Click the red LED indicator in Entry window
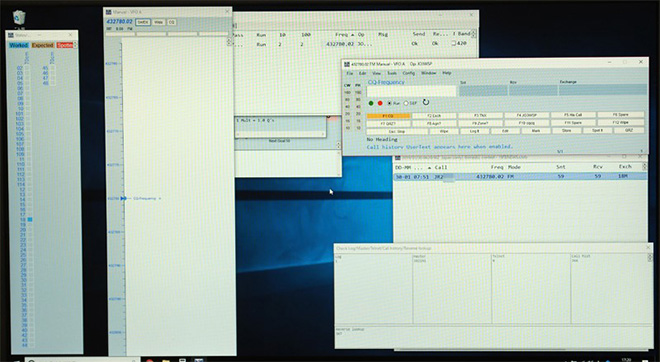This screenshot has height=362, width=660. (x=380, y=103)
